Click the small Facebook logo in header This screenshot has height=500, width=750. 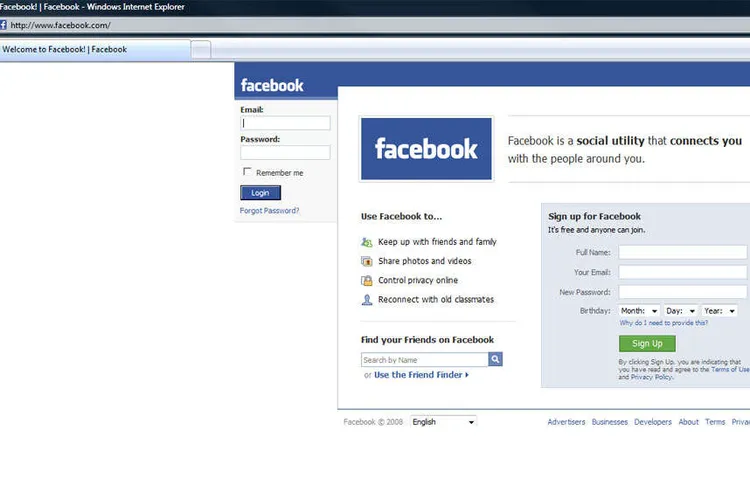[x=272, y=85]
